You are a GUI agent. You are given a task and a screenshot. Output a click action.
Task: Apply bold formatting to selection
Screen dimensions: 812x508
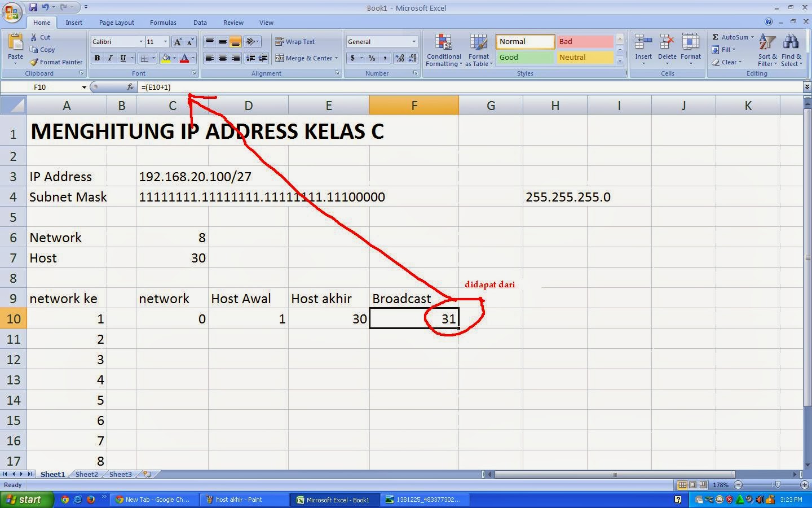tap(96, 58)
